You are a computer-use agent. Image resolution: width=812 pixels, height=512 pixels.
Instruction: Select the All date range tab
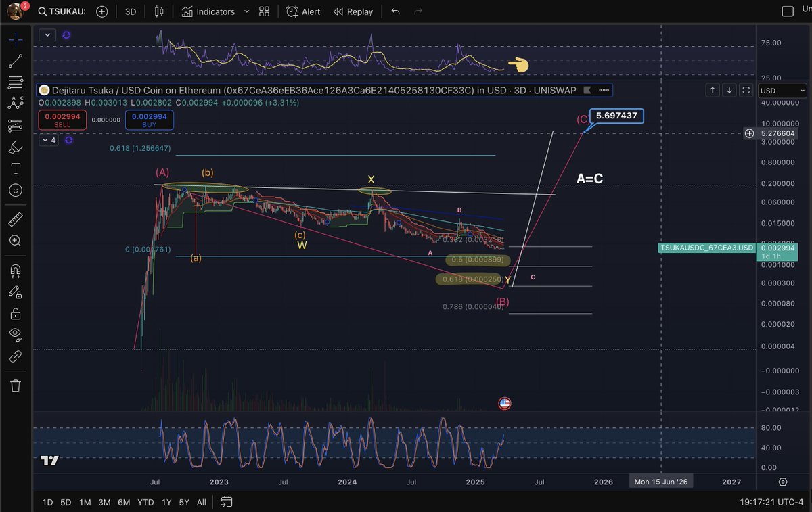coord(202,502)
